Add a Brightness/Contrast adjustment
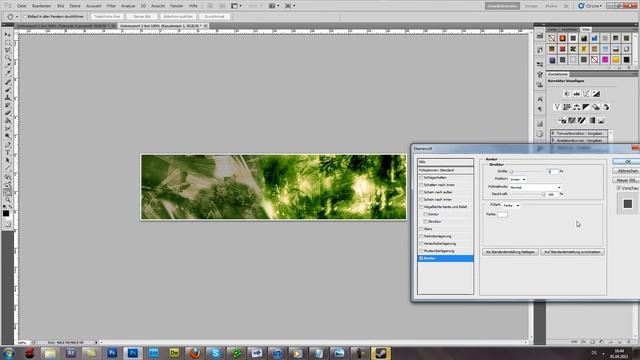 pos(567,94)
